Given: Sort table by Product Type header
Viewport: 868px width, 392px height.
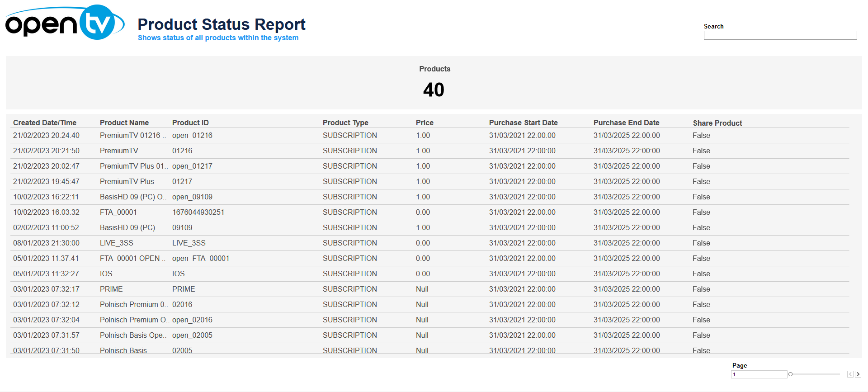Looking at the screenshot, I should pyautogui.click(x=345, y=123).
